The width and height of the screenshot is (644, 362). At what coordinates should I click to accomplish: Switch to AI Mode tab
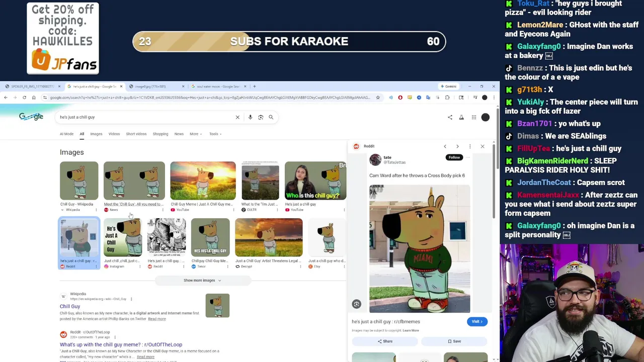pyautogui.click(x=66, y=134)
